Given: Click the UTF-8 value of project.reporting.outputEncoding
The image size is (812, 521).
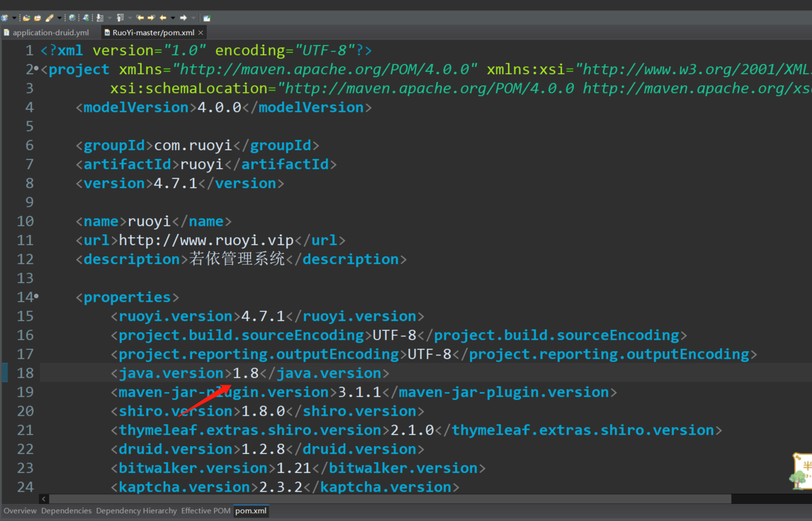Looking at the screenshot, I should pyautogui.click(x=429, y=354).
